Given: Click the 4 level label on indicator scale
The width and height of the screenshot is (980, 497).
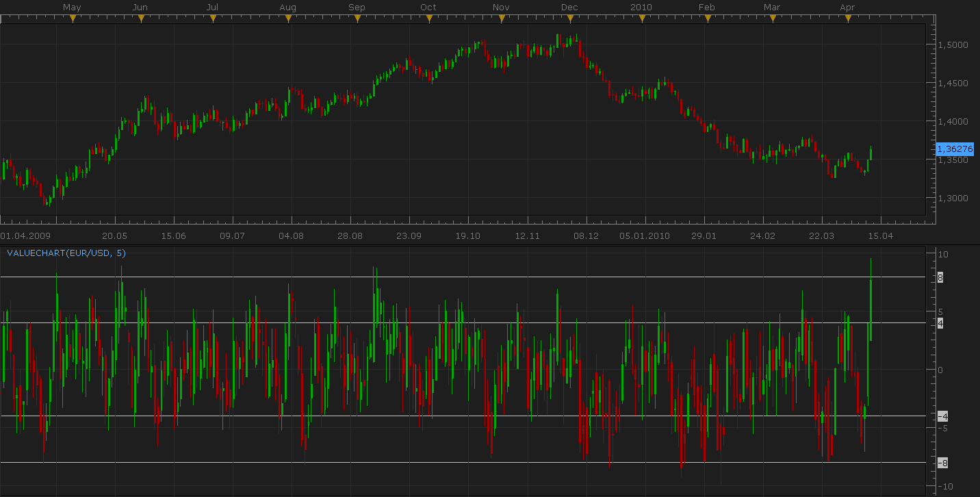Looking at the screenshot, I should pos(940,323).
